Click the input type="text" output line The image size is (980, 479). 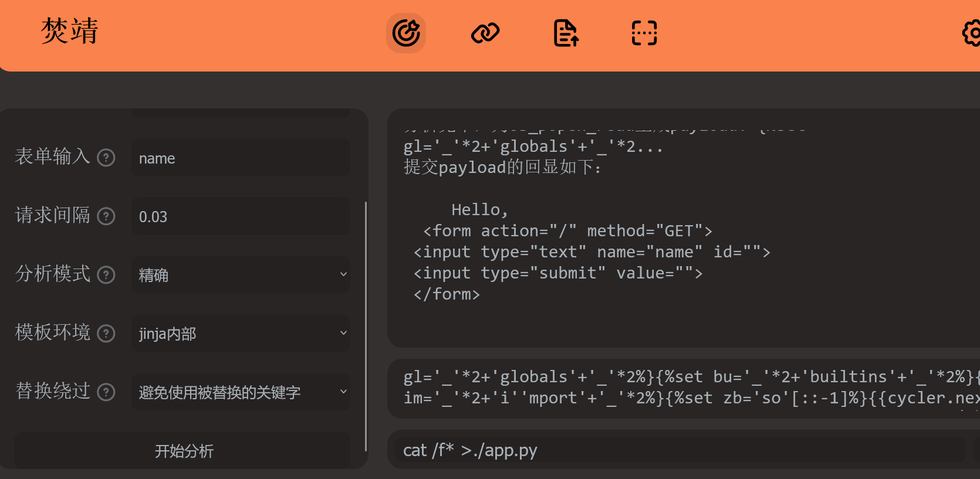tap(592, 252)
